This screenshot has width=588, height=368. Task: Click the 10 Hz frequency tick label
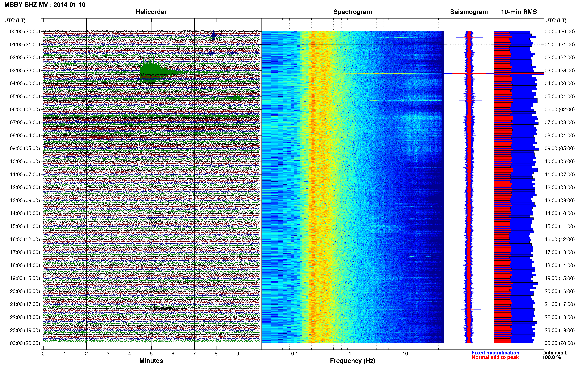405,354
